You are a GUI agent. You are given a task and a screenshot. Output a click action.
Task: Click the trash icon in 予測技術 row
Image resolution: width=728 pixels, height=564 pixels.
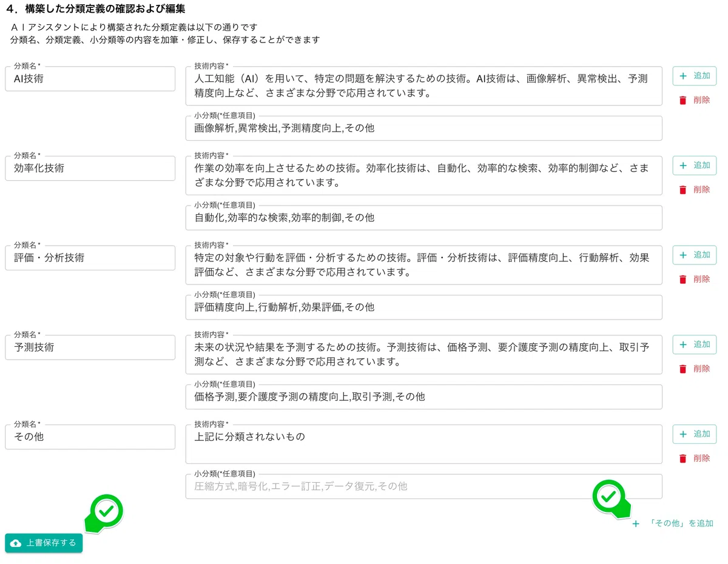tap(683, 369)
